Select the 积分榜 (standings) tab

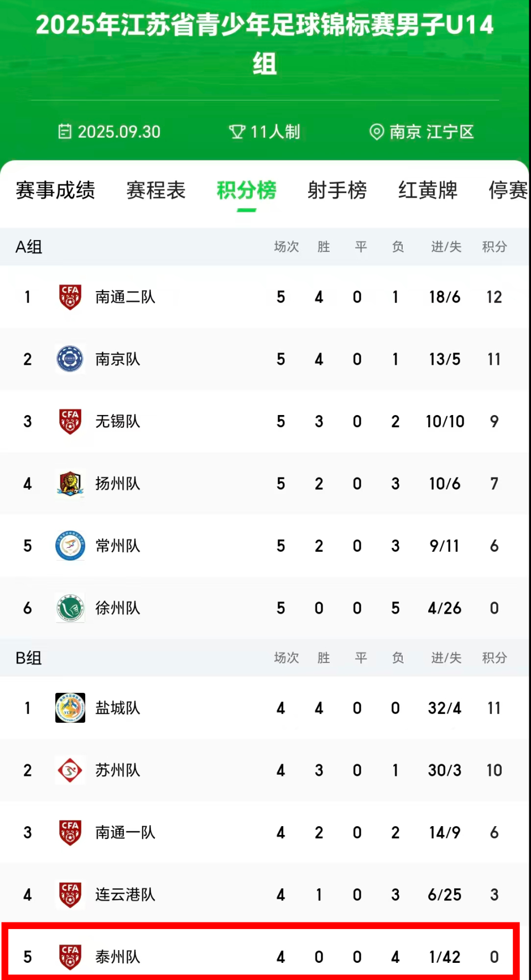click(247, 190)
